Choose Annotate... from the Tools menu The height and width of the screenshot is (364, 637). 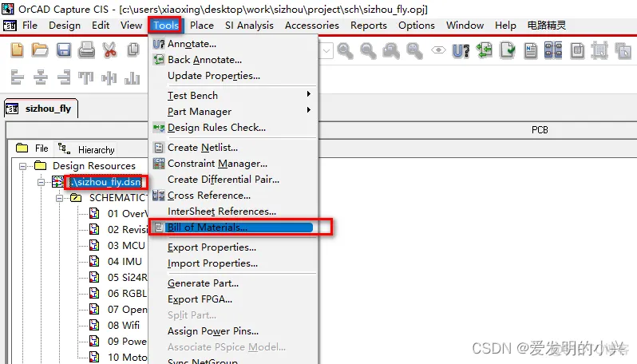click(233, 44)
